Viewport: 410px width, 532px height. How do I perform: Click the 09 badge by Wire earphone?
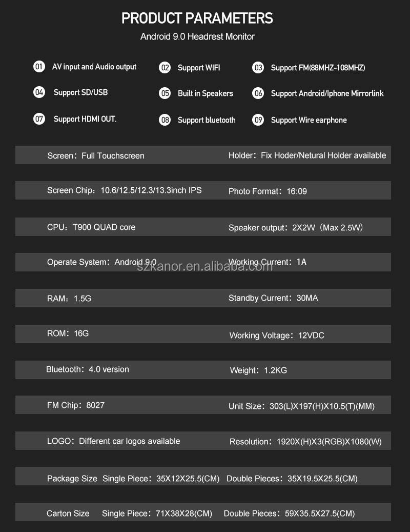coord(258,120)
